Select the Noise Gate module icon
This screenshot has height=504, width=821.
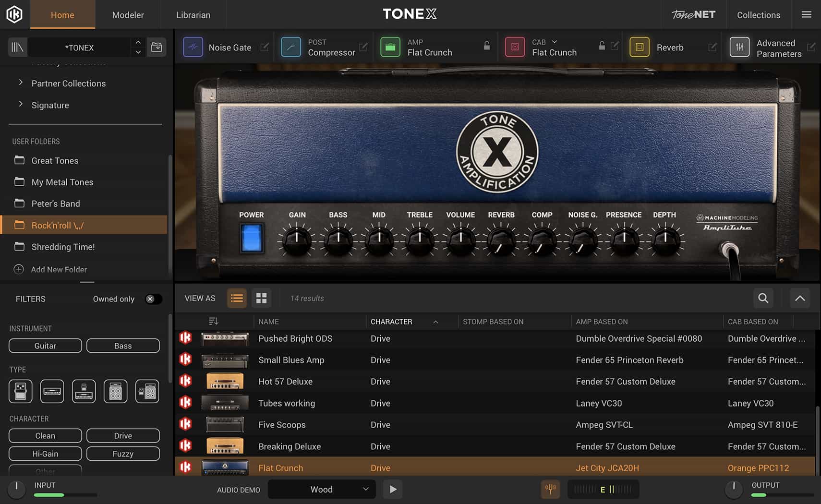[x=193, y=47]
